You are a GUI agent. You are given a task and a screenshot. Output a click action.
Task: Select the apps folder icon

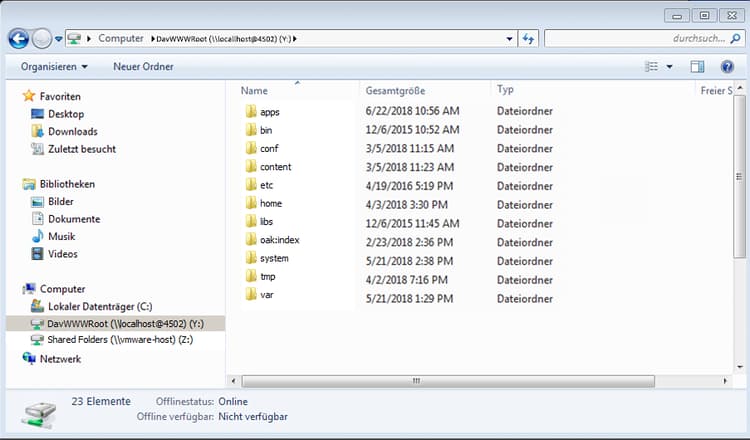(251, 111)
